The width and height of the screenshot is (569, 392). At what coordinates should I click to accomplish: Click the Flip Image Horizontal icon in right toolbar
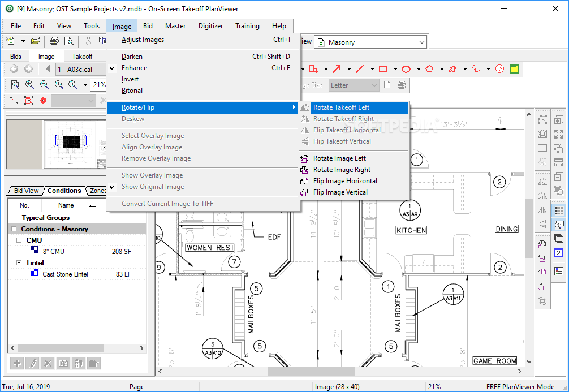(x=542, y=272)
